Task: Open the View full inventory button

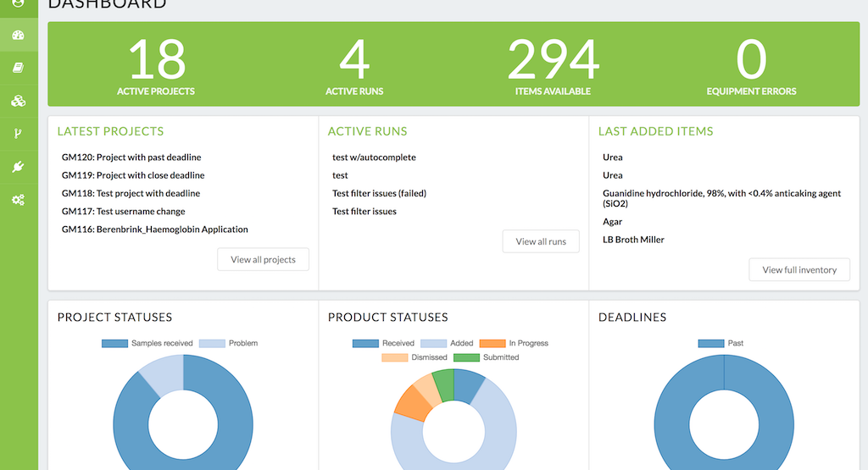Action: (798, 269)
